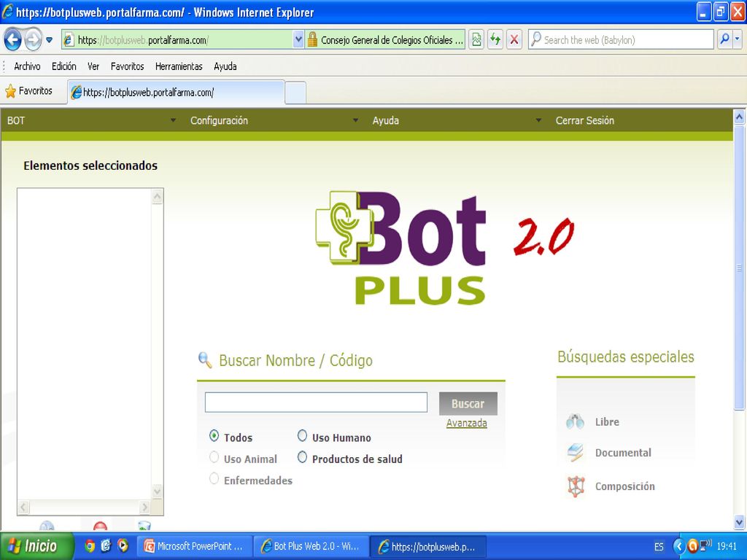
Task: Expand the green bar Ayuda dropdown arrow
Action: tap(538, 120)
